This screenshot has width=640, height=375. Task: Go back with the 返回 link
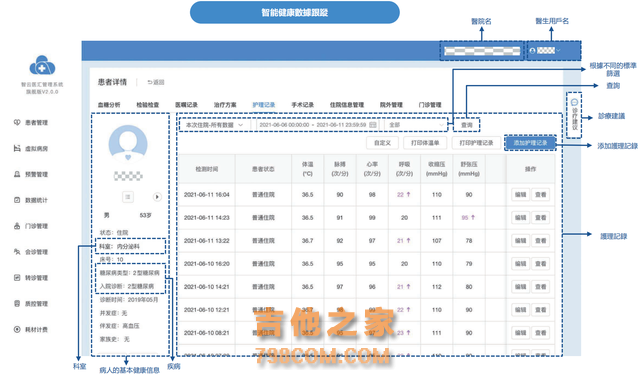(156, 82)
